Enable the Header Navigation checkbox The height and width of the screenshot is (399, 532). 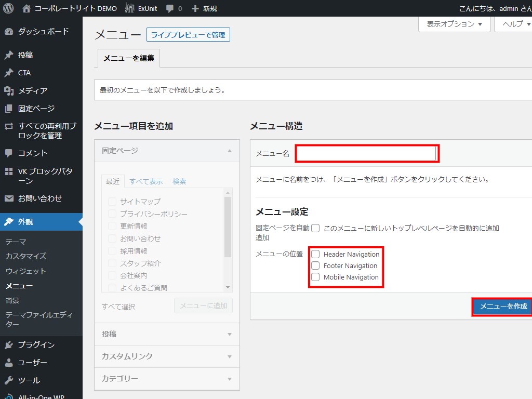tap(315, 254)
